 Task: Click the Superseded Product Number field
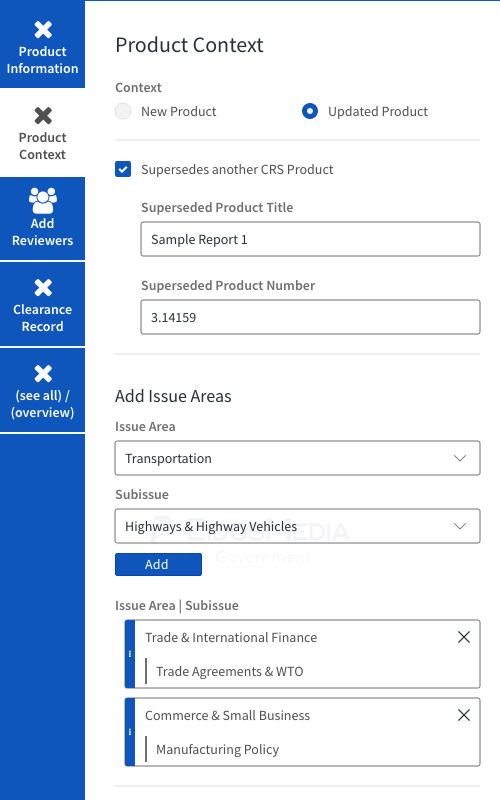click(310, 317)
